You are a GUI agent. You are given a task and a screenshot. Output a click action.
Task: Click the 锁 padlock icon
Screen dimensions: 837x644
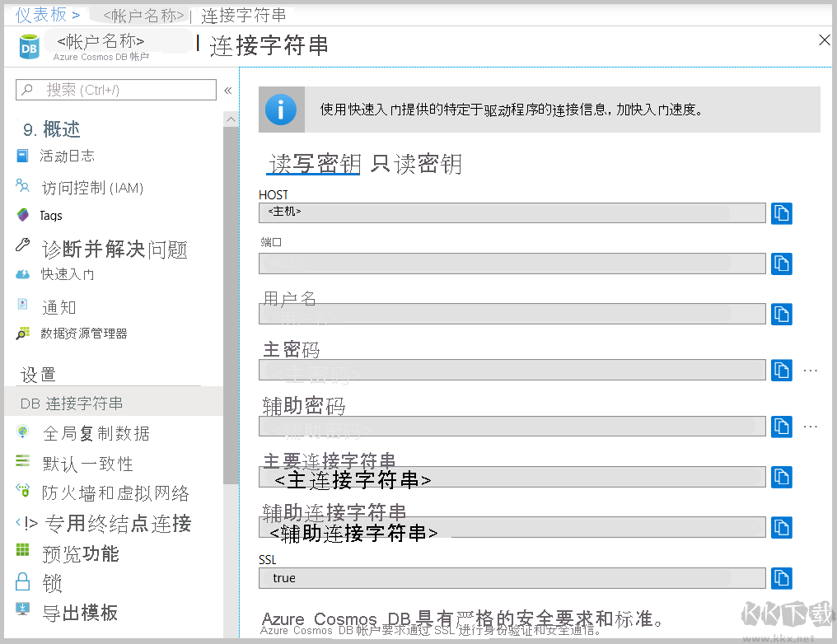22,581
